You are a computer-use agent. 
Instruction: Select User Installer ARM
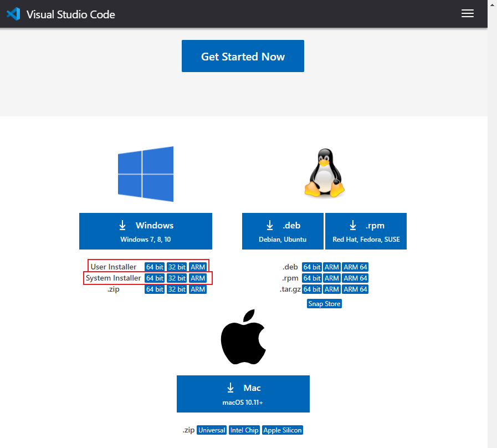198,267
